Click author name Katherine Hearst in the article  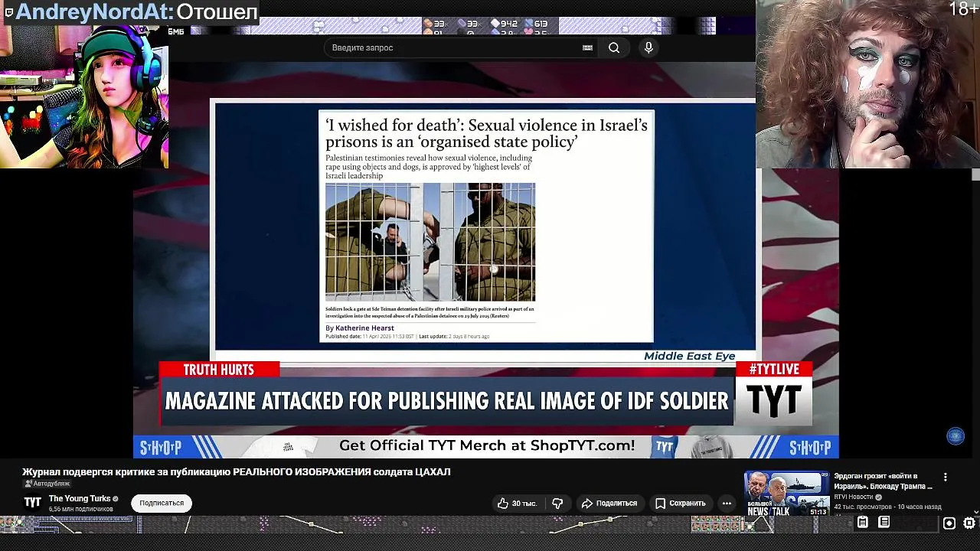(364, 328)
